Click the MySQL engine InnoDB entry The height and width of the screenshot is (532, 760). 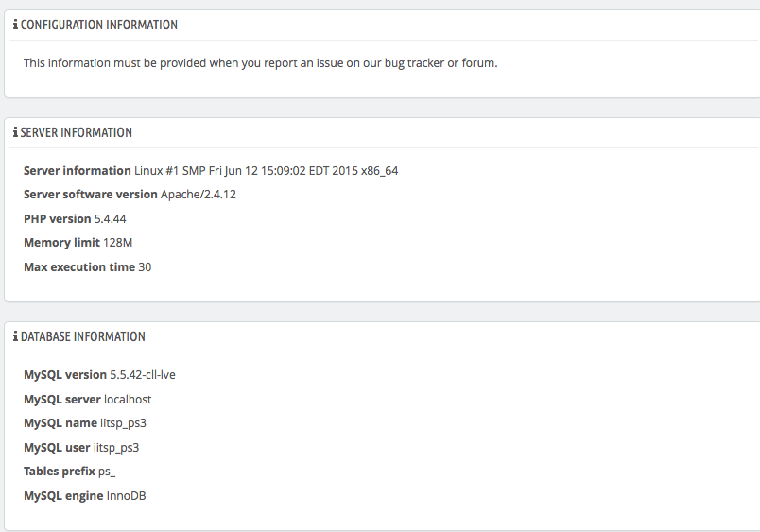pyautogui.click(x=84, y=496)
